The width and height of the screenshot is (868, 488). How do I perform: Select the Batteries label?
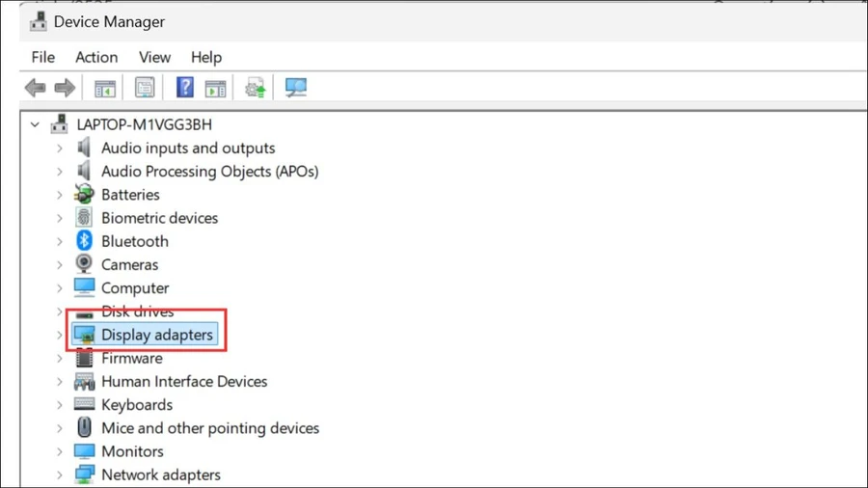tap(130, 195)
